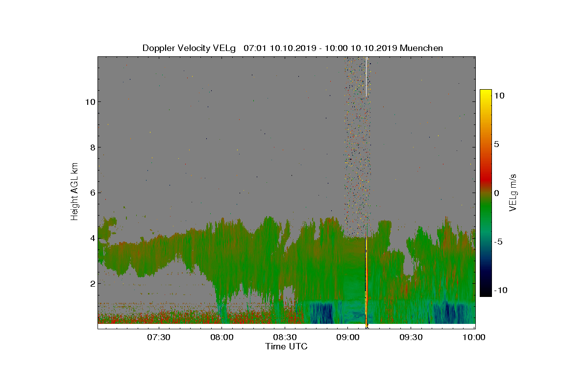Click the plot title 'Doppler Velocity VELg'
This screenshot has height=392, width=588.
pyautogui.click(x=189, y=48)
